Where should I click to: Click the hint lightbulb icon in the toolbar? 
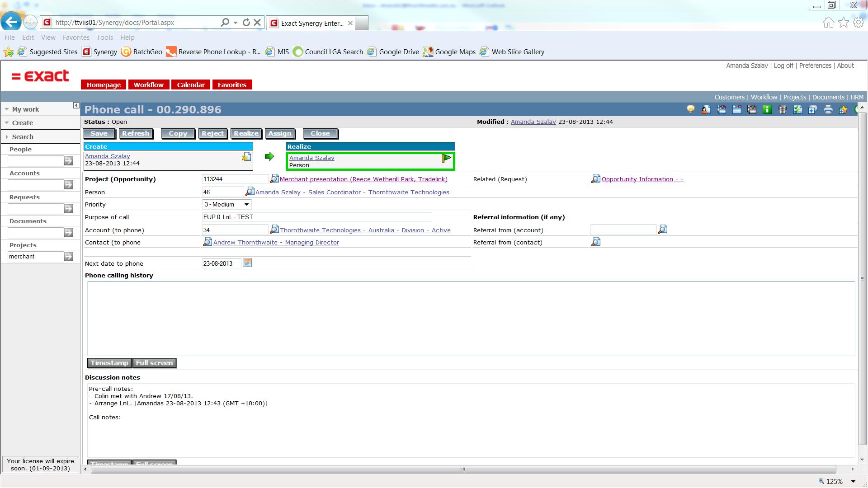[x=691, y=109]
